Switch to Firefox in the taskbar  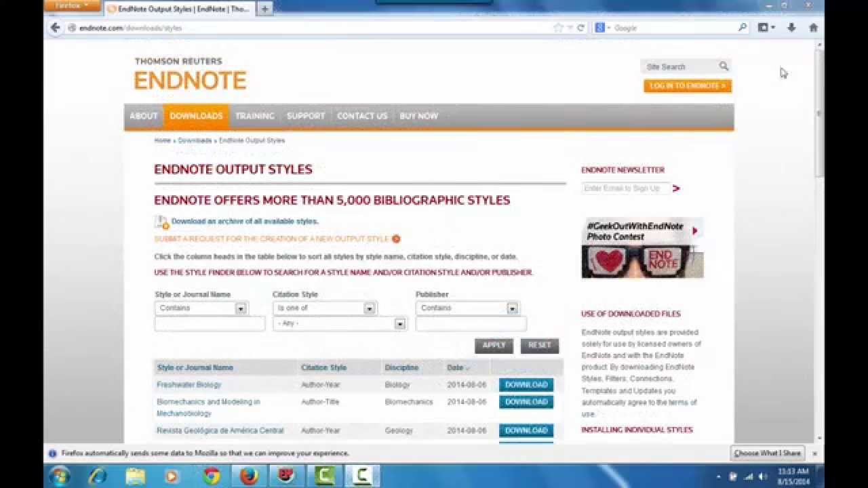(249, 476)
